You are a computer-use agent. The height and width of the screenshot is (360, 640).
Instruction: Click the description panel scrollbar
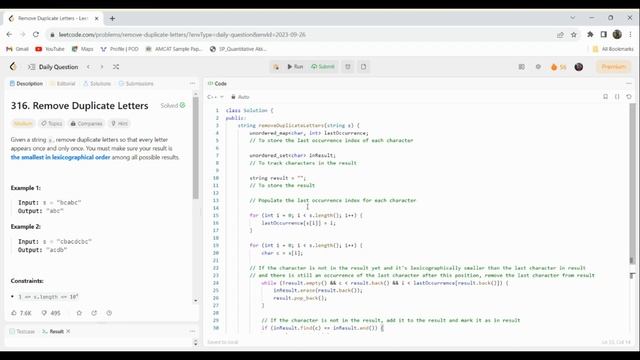[196, 149]
